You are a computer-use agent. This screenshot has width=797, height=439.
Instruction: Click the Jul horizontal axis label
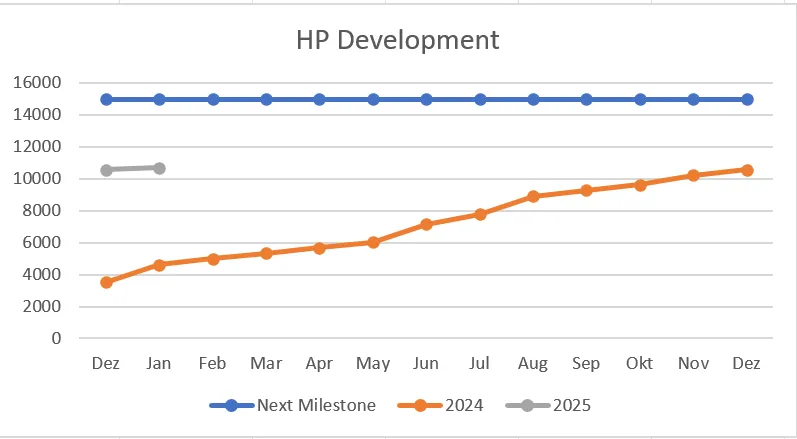(x=479, y=363)
